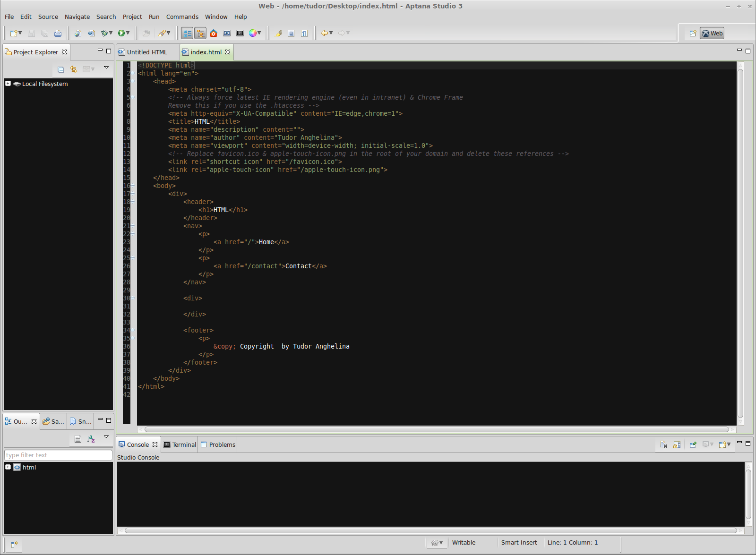Click the yellow highlighter mark occurrences icon
756x555 pixels.
(278, 33)
